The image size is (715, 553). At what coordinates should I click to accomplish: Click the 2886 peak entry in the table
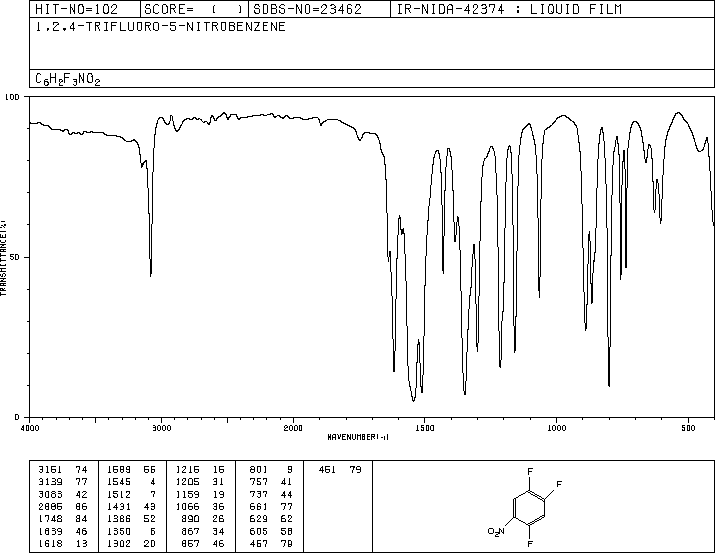[x=62, y=506]
